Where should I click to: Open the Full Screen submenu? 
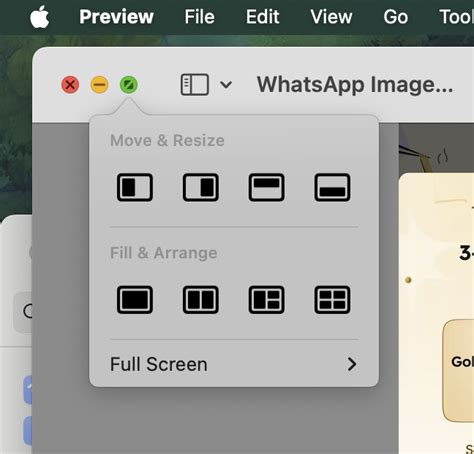(234, 364)
